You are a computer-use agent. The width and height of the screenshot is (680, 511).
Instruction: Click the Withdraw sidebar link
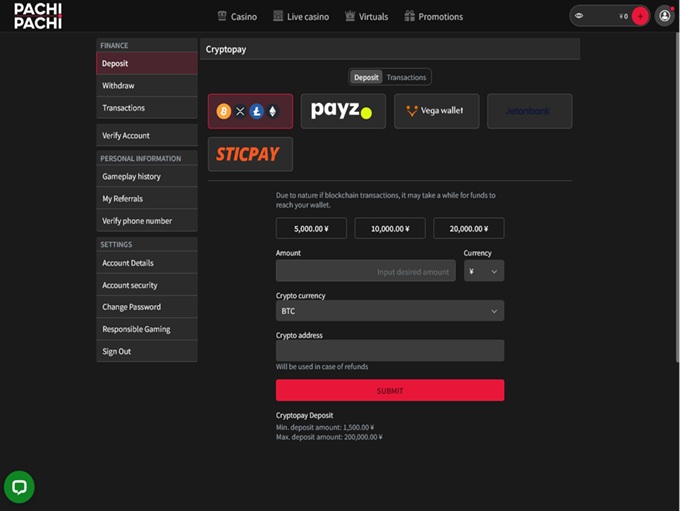click(x=146, y=86)
